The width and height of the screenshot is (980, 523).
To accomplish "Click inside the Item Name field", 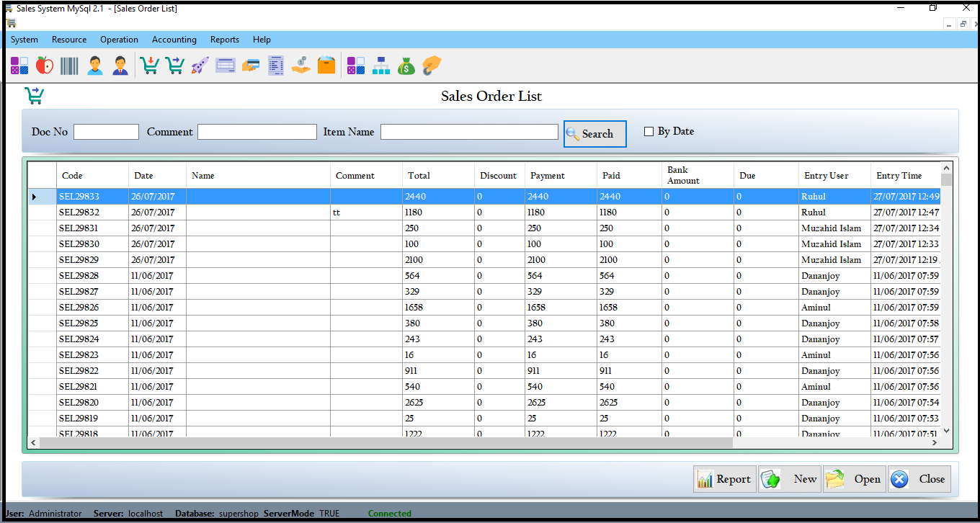I will [469, 132].
